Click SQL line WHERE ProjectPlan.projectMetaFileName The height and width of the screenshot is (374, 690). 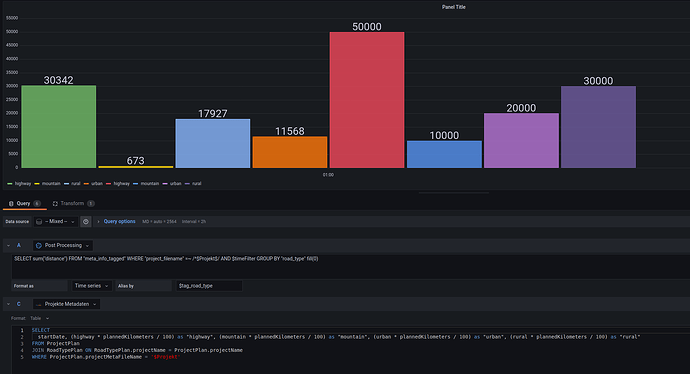(106, 357)
